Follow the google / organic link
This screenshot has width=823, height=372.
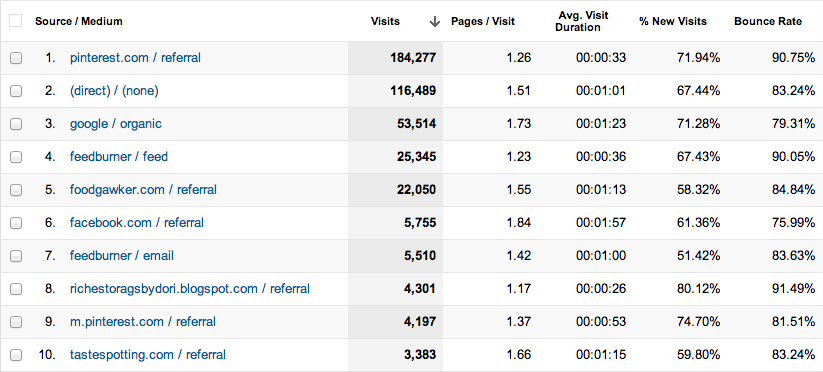click(x=115, y=124)
